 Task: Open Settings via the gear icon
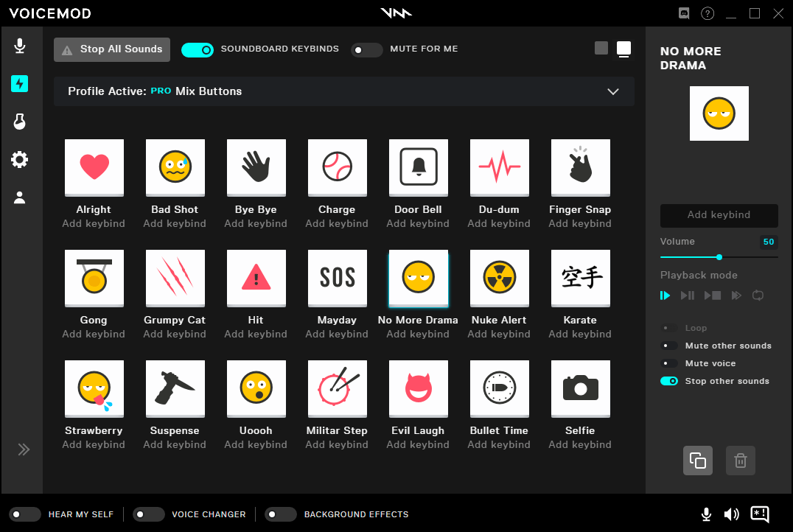coord(20,159)
